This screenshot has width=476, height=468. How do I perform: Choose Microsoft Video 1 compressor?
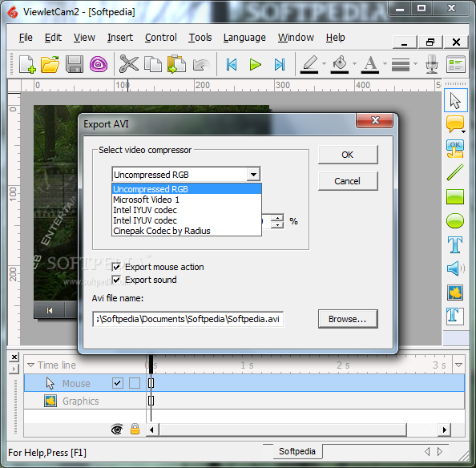coord(187,200)
